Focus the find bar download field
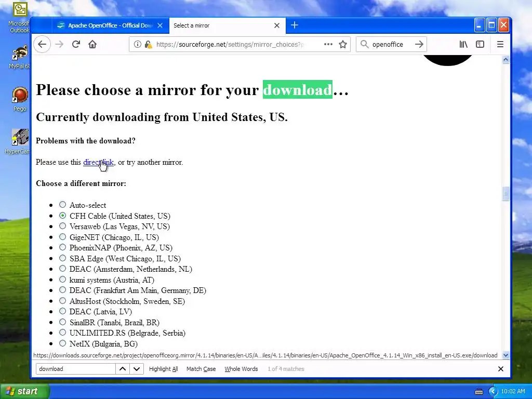532x399 pixels. click(x=75, y=369)
